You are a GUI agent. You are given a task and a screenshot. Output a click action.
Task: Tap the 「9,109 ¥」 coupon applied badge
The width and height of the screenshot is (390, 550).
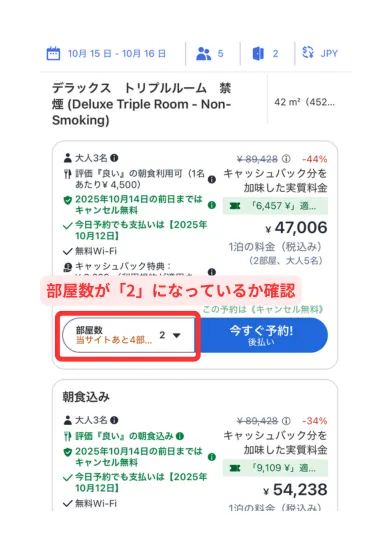click(275, 468)
